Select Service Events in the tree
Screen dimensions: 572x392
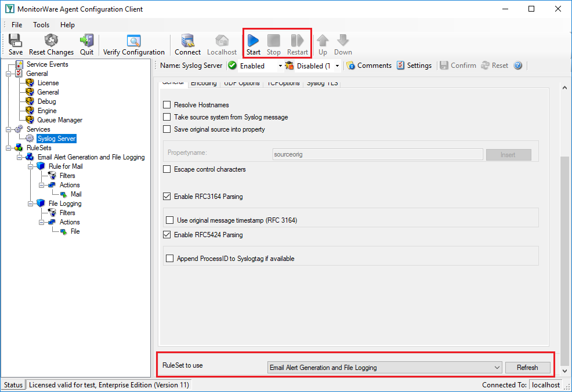point(47,64)
